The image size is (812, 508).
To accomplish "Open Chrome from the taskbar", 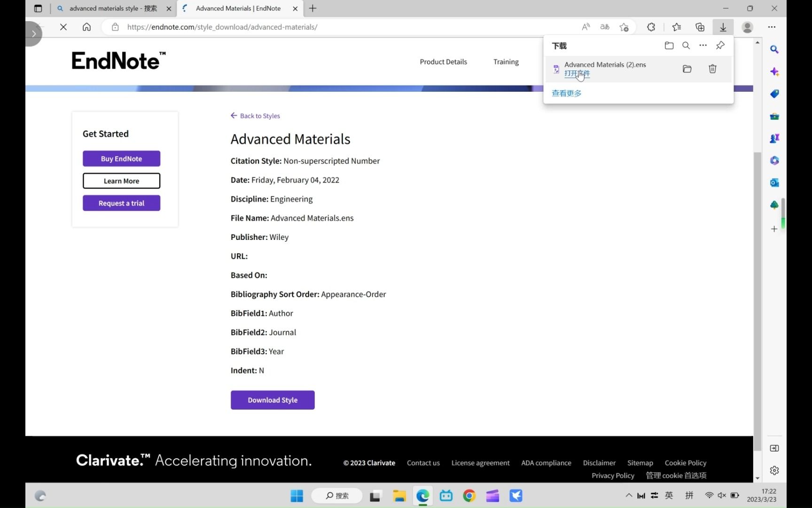I will [x=469, y=496].
